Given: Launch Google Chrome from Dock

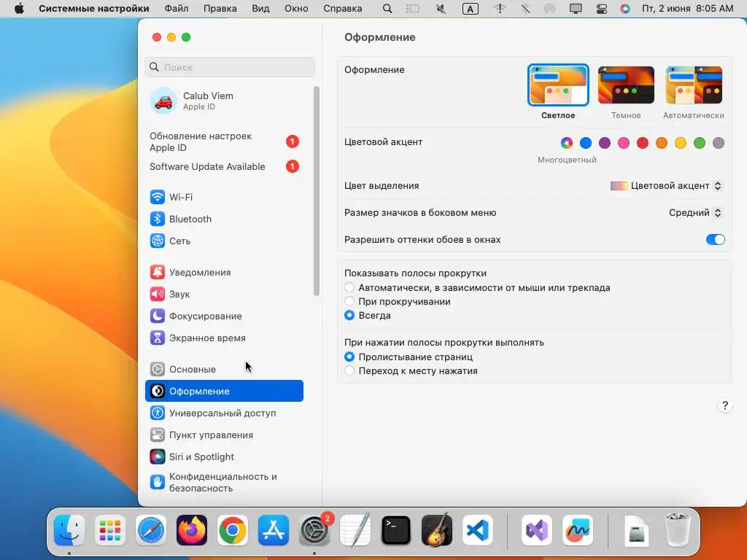Looking at the screenshot, I should [x=233, y=530].
